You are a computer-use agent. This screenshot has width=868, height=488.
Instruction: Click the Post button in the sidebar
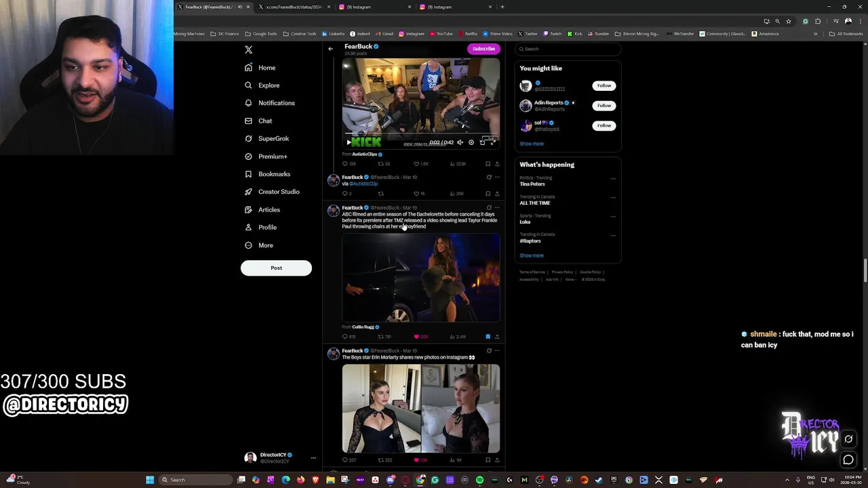(276, 268)
